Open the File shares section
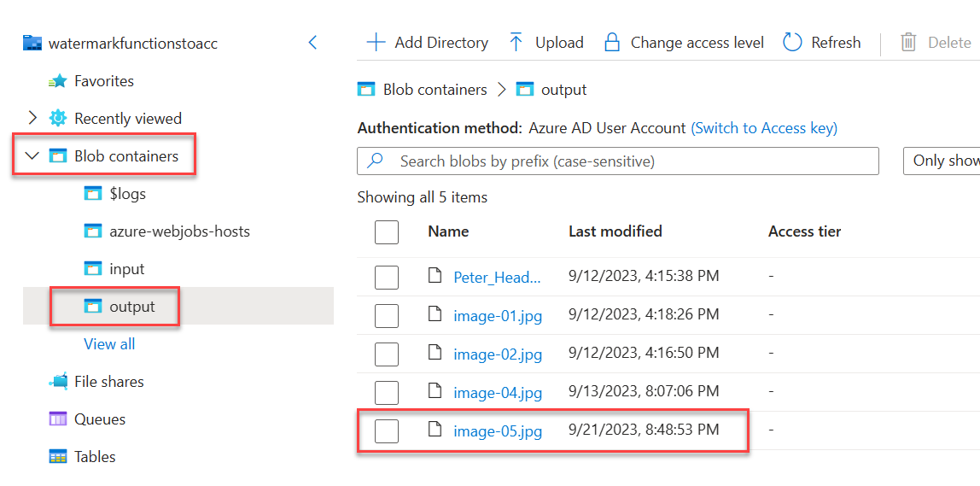The width and height of the screenshot is (980, 486). pyautogui.click(x=108, y=382)
